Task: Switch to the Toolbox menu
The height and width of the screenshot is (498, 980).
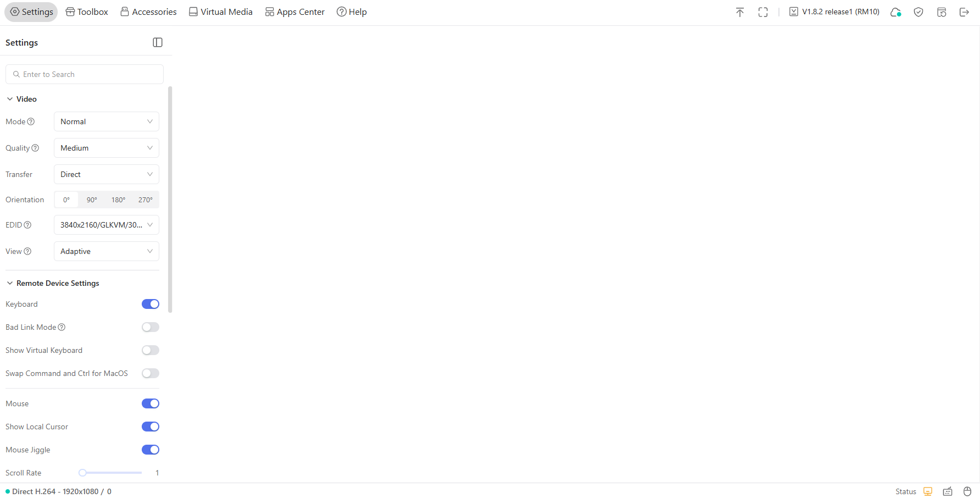Action: pyautogui.click(x=86, y=11)
